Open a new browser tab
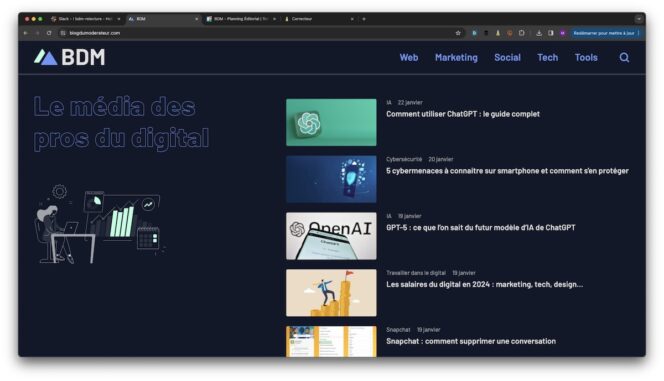This screenshot has height=381, width=664. tap(364, 19)
